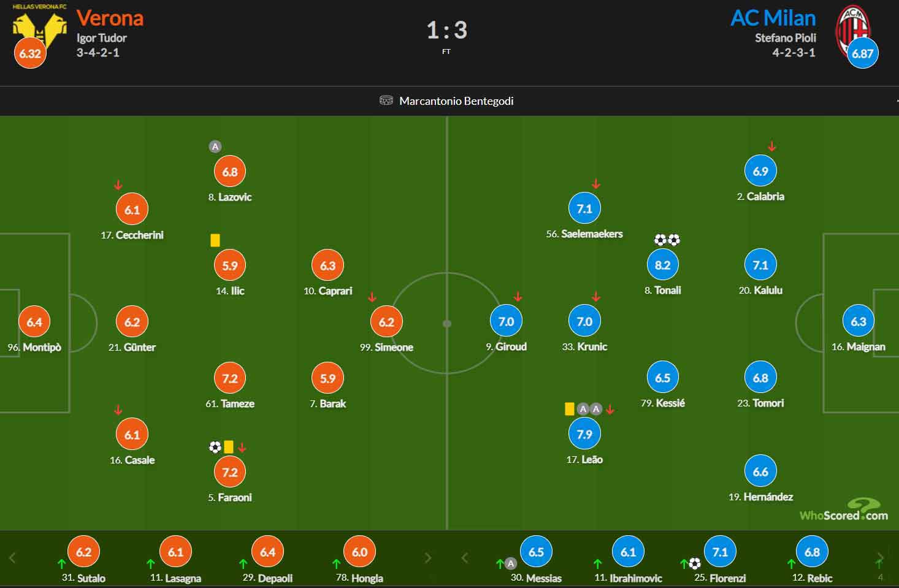Show previous Verona substitutes with left chevron

click(12, 558)
